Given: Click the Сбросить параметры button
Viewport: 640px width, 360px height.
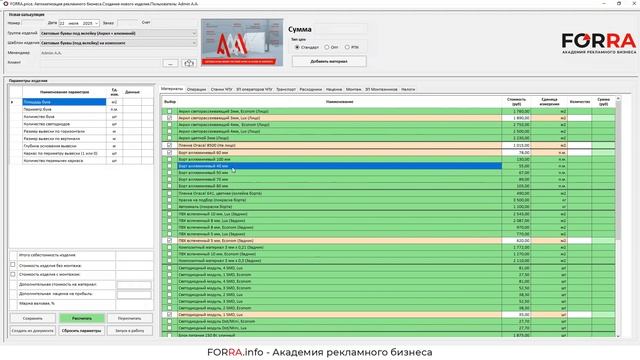Looking at the screenshot, I should tap(82, 331).
